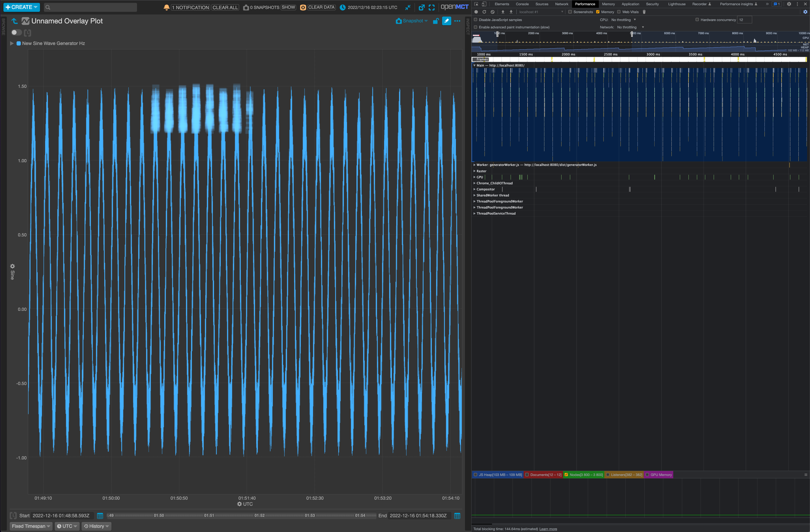This screenshot has width=810, height=532.
Task: Uncheck the Memory checkbox
Action: click(x=598, y=12)
